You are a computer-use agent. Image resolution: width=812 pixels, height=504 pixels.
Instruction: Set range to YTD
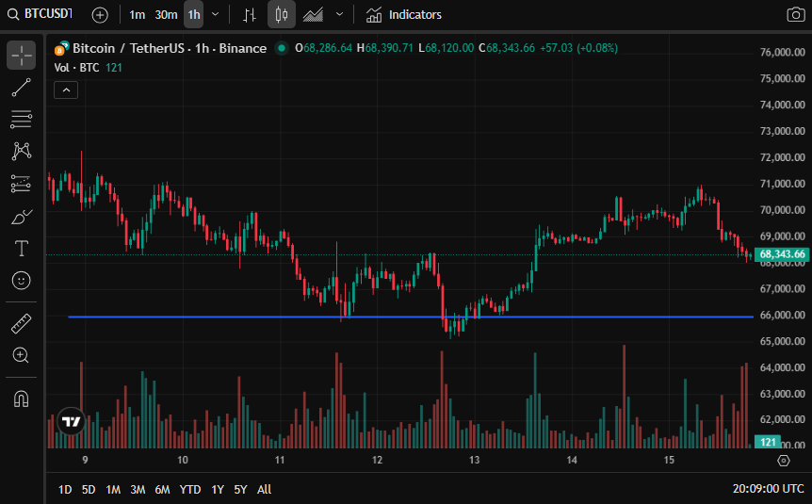pos(190,490)
